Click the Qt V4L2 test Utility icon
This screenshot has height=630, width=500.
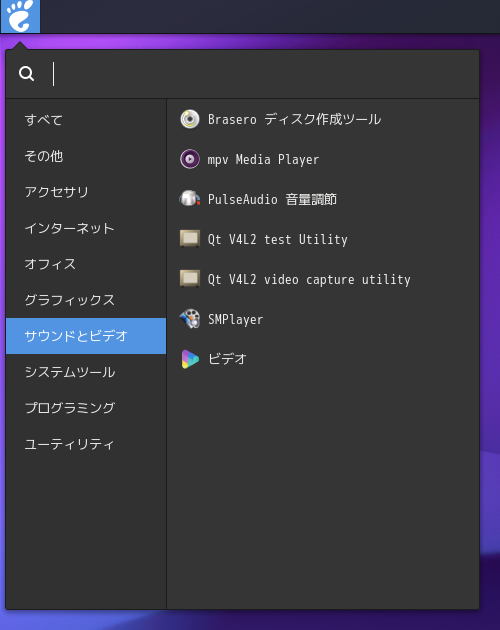coord(190,239)
